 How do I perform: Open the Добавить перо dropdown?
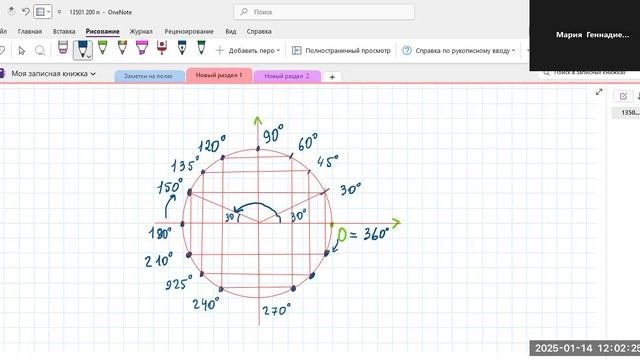[x=248, y=51]
